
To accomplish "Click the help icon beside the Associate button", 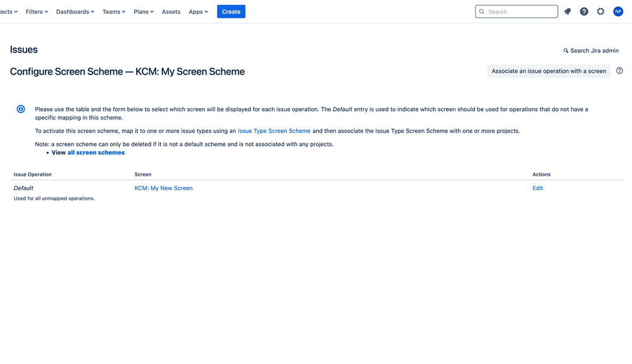I will tap(619, 71).
